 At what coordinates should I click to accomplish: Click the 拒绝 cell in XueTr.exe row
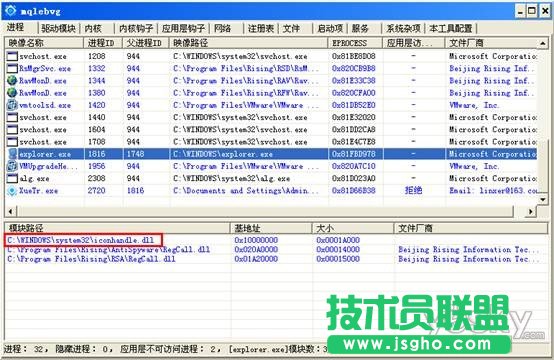tap(414, 191)
